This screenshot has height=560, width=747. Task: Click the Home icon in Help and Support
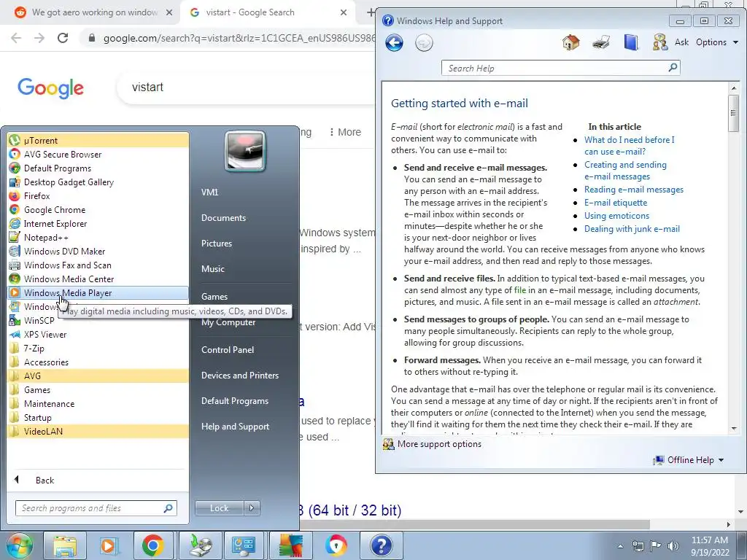(570, 42)
